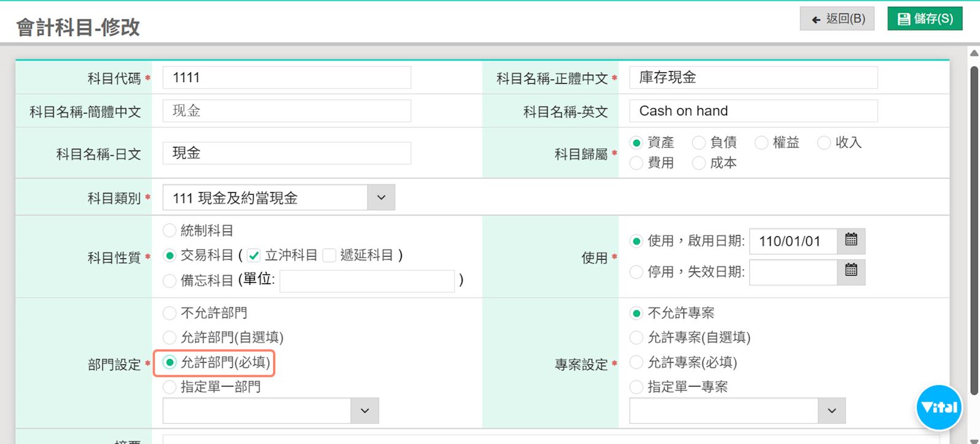Click the 返回(B) back button
This screenshot has height=444, width=980.
coord(837,19)
